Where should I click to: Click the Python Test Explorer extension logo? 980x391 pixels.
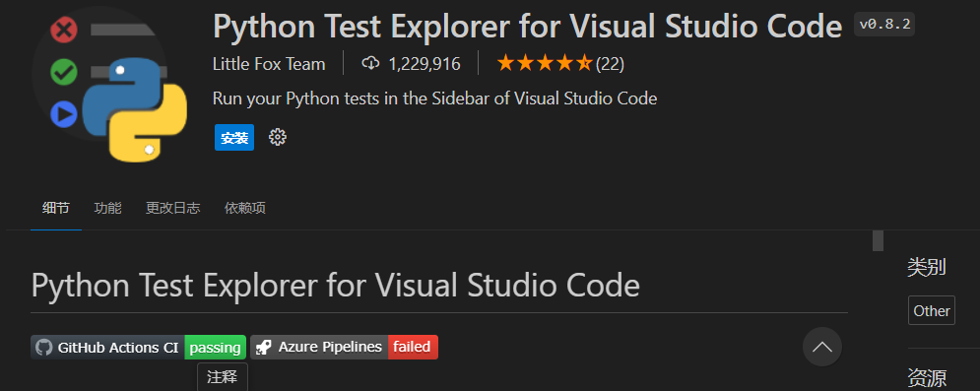[109, 83]
